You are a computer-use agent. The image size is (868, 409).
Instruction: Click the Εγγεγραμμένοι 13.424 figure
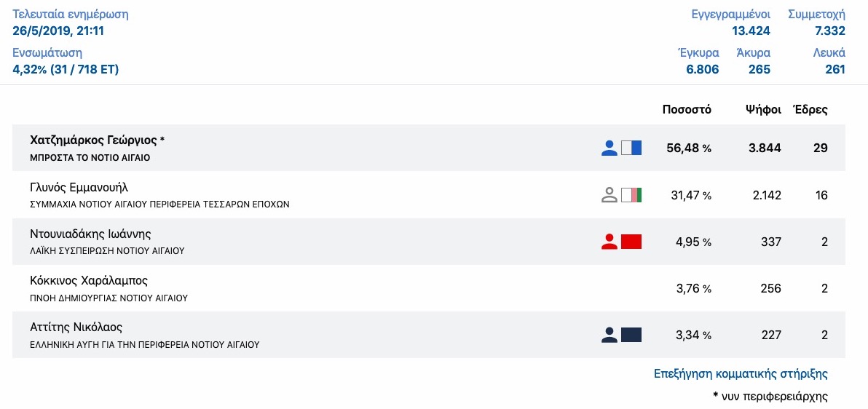tap(751, 31)
